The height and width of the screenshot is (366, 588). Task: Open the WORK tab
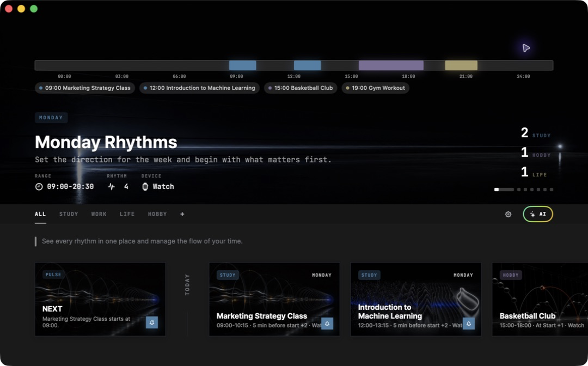pyautogui.click(x=99, y=214)
